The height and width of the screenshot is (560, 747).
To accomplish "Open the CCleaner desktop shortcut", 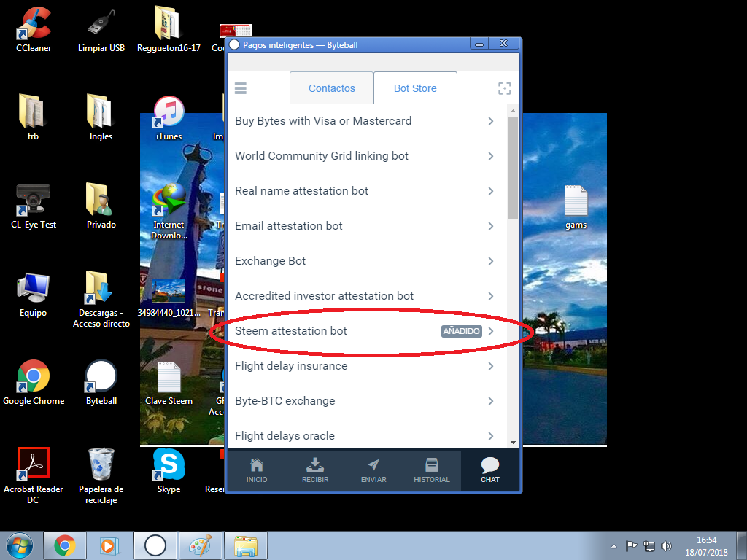I will coord(34,29).
